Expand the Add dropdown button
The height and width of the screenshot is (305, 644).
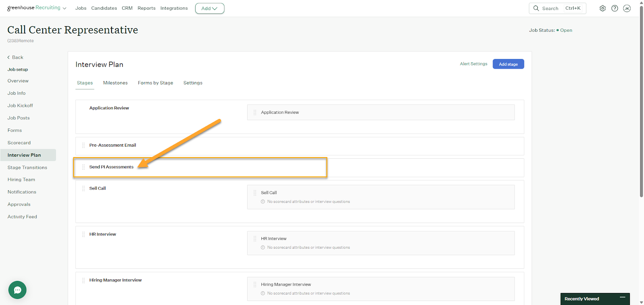tap(209, 8)
